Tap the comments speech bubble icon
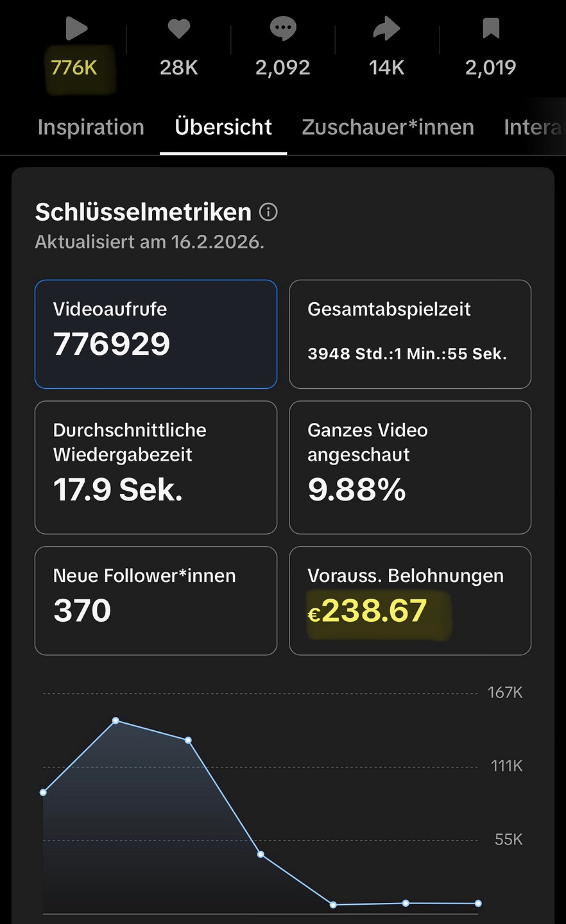Viewport: 566px width, 924px height. point(283,29)
